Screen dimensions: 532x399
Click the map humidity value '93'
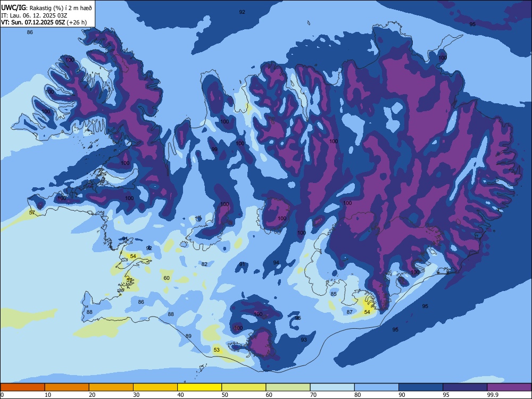point(304,339)
